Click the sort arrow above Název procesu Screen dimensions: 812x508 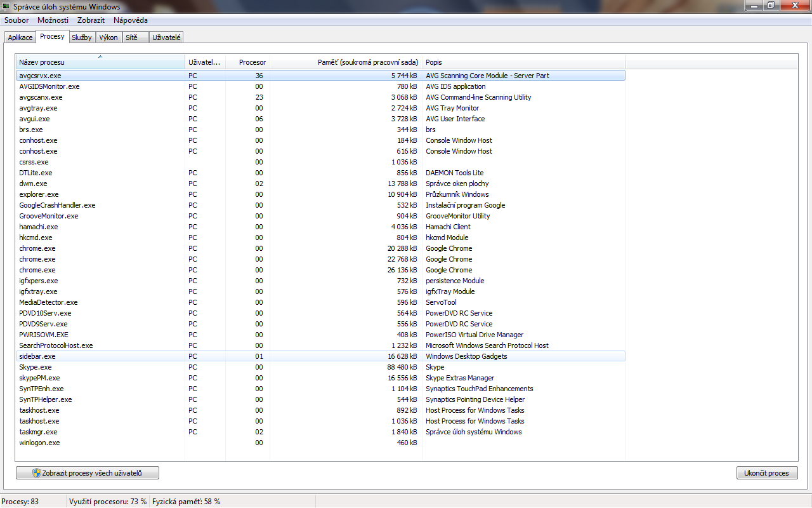point(100,57)
